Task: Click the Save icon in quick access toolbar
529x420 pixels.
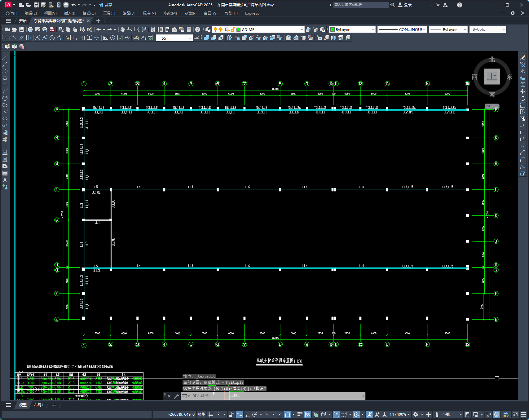Action: click(36, 5)
